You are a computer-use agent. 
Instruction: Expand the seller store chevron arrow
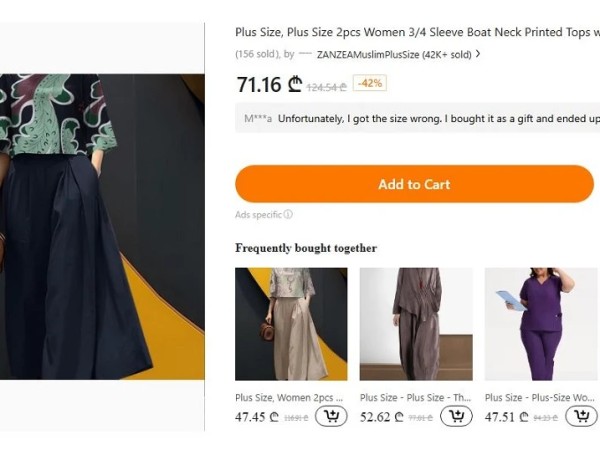(478, 54)
